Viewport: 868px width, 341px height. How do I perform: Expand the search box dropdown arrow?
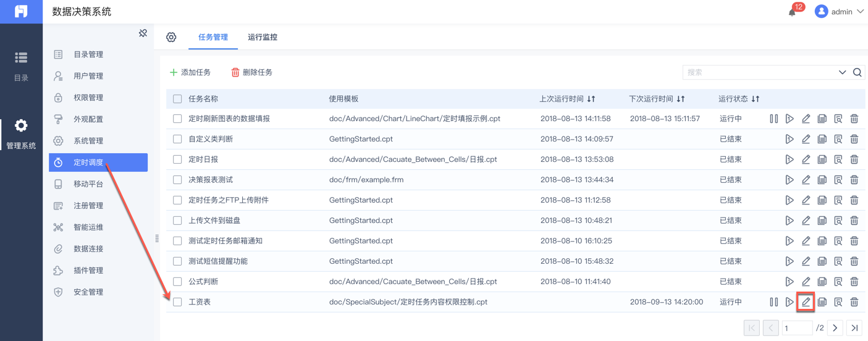[842, 72]
